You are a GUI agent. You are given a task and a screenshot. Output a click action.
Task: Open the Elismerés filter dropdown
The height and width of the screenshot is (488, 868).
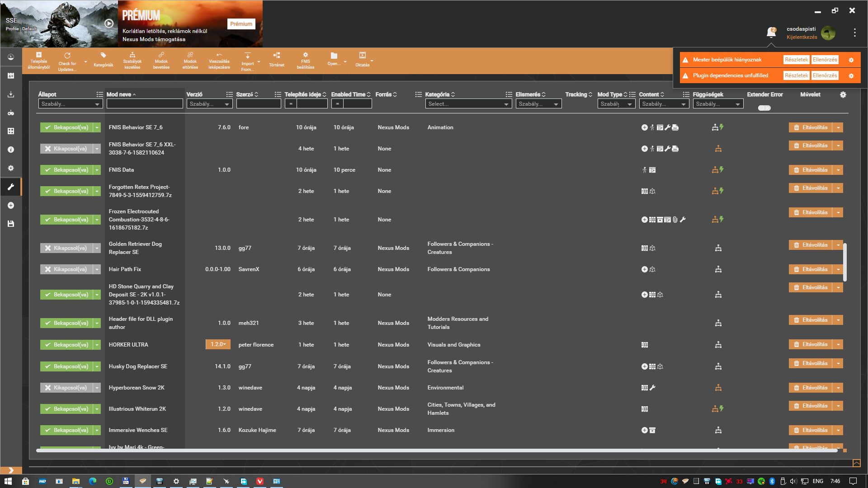click(x=538, y=104)
